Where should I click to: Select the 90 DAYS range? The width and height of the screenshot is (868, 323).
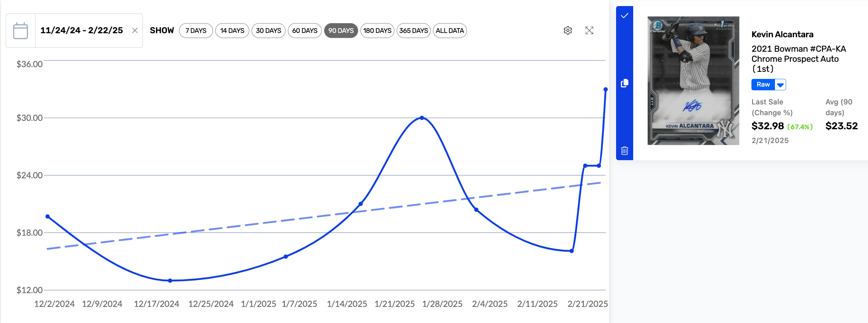pyautogui.click(x=341, y=31)
